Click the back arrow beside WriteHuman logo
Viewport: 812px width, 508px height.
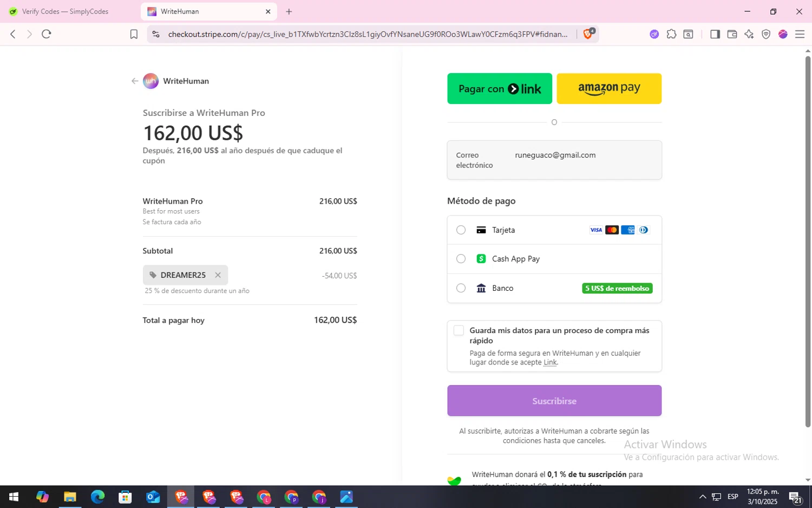click(x=135, y=81)
